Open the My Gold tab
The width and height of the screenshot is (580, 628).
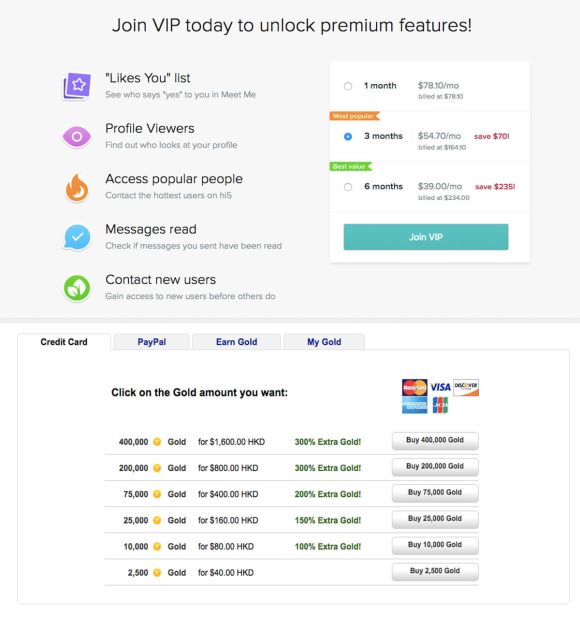click(324, 342)
